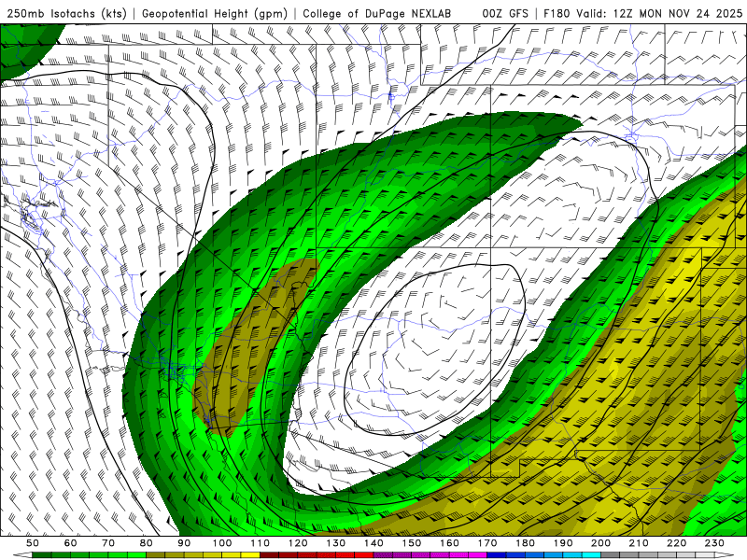This screenshot has height=560, width=747.
Task: Click the legend value '70'
Action: pyautogui.click(x=108, y=543)
